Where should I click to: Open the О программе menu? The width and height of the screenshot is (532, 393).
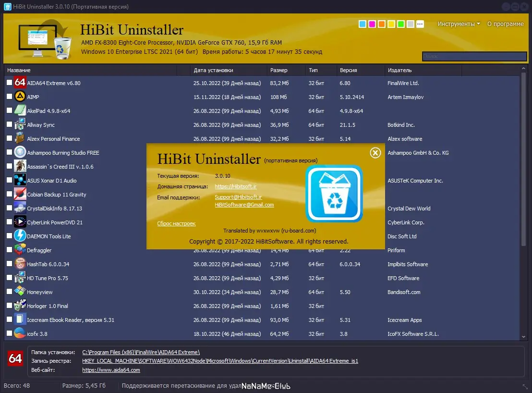pos(505,24)
